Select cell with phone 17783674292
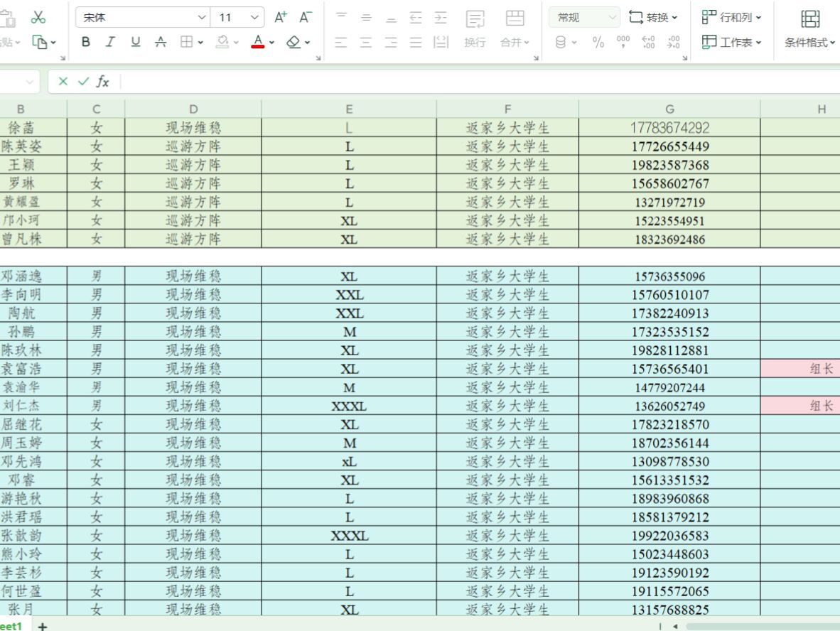 click(x=669, y=127)
